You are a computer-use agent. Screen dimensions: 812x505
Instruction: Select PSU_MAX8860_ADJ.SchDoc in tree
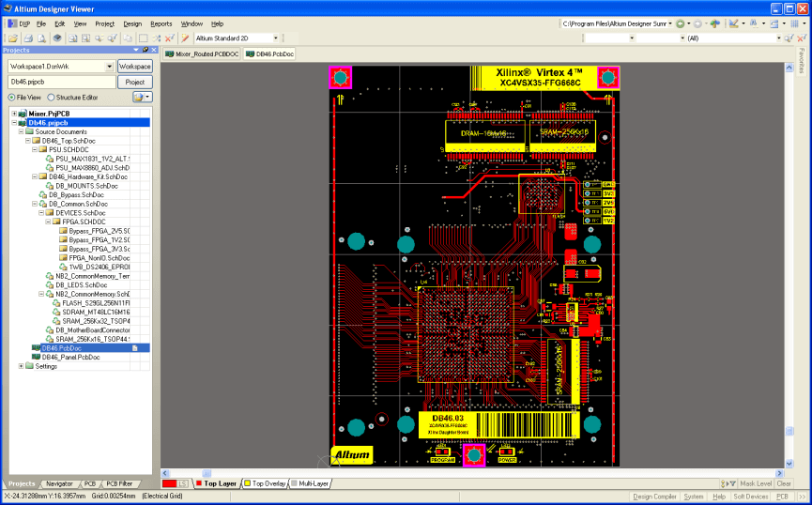(92, 168)
